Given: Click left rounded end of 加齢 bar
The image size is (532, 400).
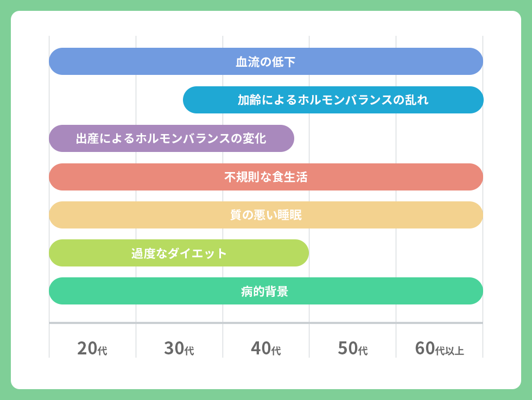Looking at the screenshot, I should click(x=191, y=100).
